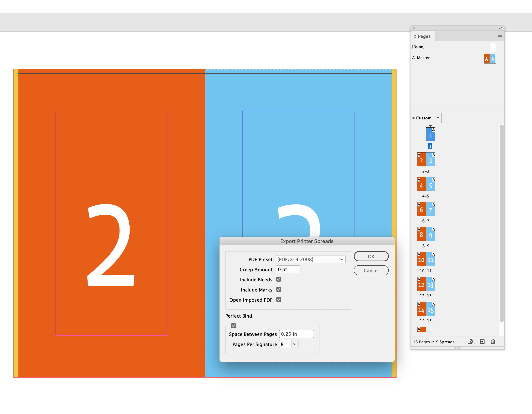Screen dimensions: 532x414
Task: Open the PDF Preset dropdown
Action: 311,259
